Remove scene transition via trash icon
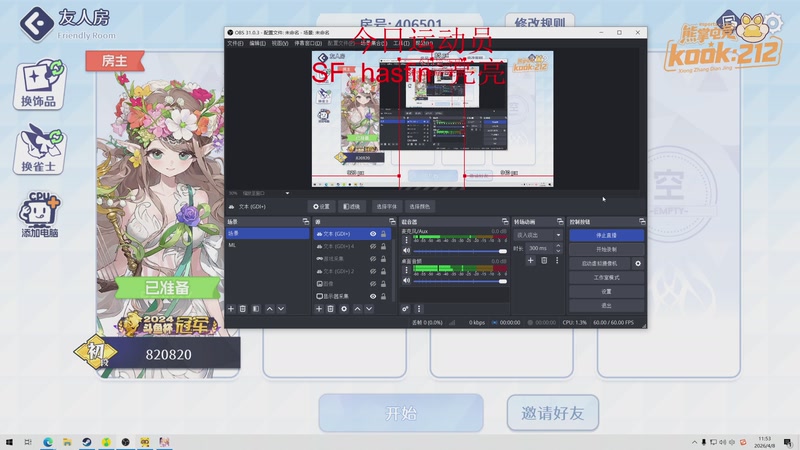Screen dimensions: 800x450 [544, 260]
